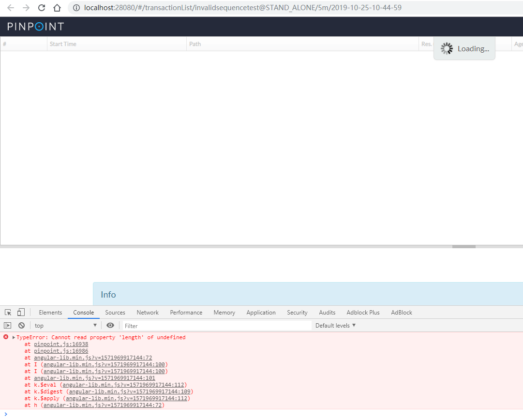The height and width of the screenshot is (420, 523).
Task: Open the Application tab
Action: (x=261, y=313)
